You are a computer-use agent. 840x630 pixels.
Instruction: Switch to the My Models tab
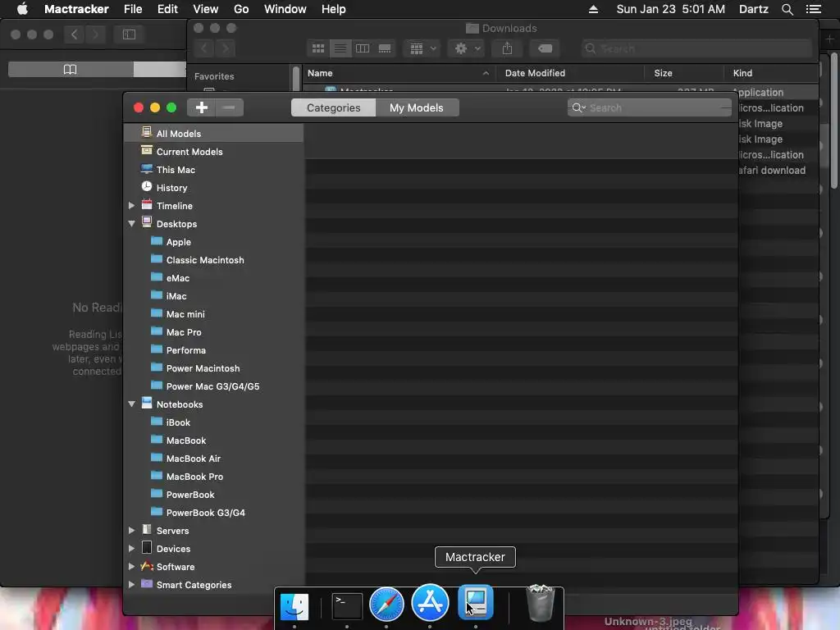[417, 107]
